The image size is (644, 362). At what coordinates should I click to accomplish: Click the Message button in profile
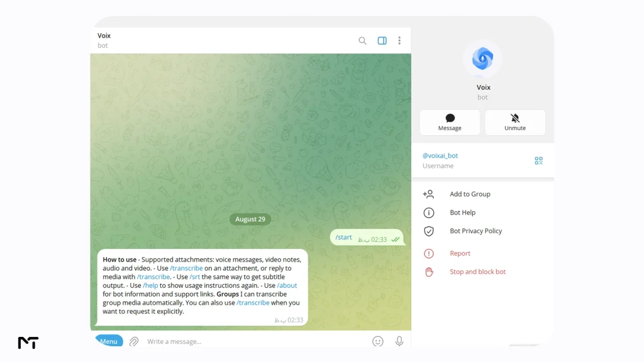[x=450, y=123]
